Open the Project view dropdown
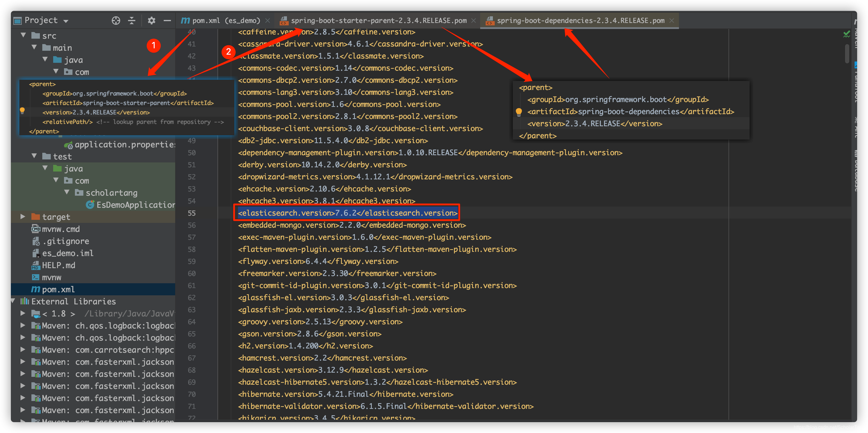Viewport: 868px width, 433px height. (66, 21)
